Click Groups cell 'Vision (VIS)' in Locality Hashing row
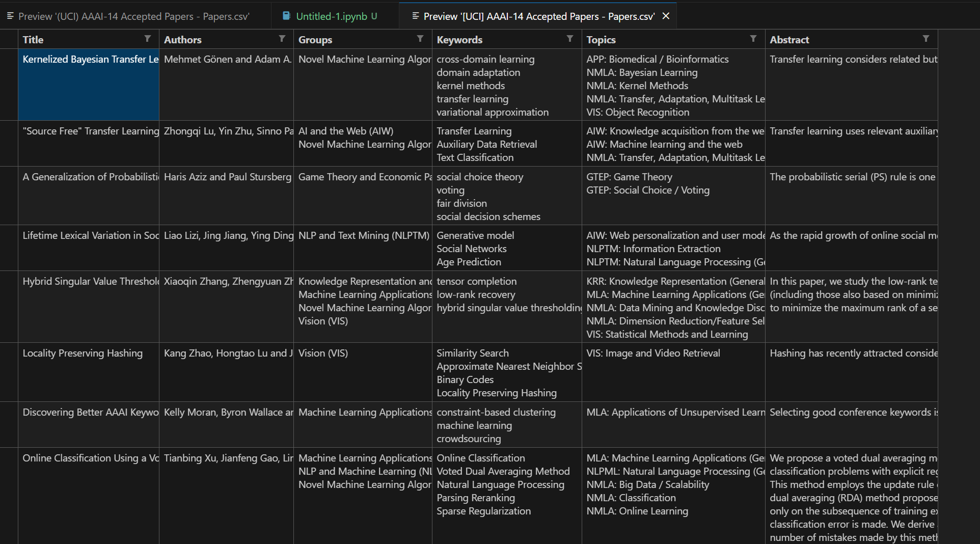The image size is (980, 544). [x=363, y=372]
